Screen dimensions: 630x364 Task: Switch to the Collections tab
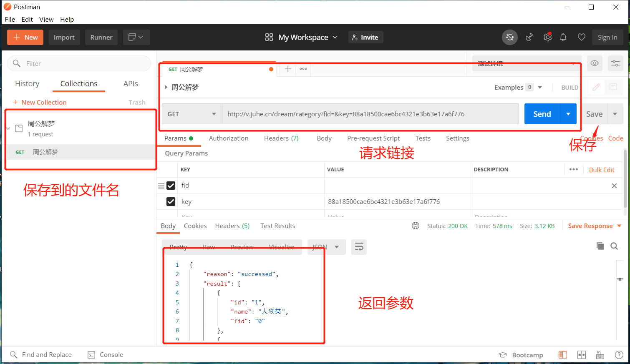tap(79, 83)
